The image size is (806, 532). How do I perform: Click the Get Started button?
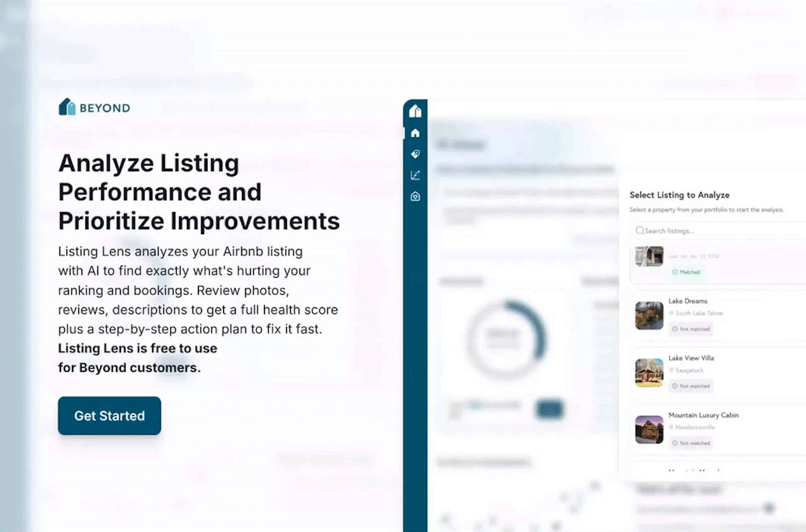coord(109,416)
